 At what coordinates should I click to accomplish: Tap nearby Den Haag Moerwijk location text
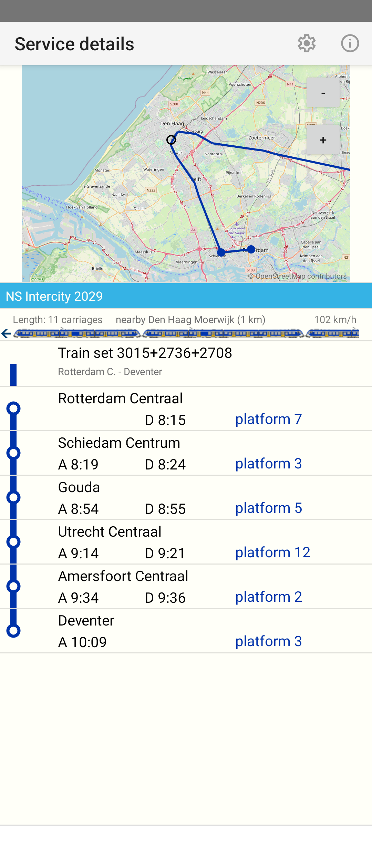click(190, 320)
